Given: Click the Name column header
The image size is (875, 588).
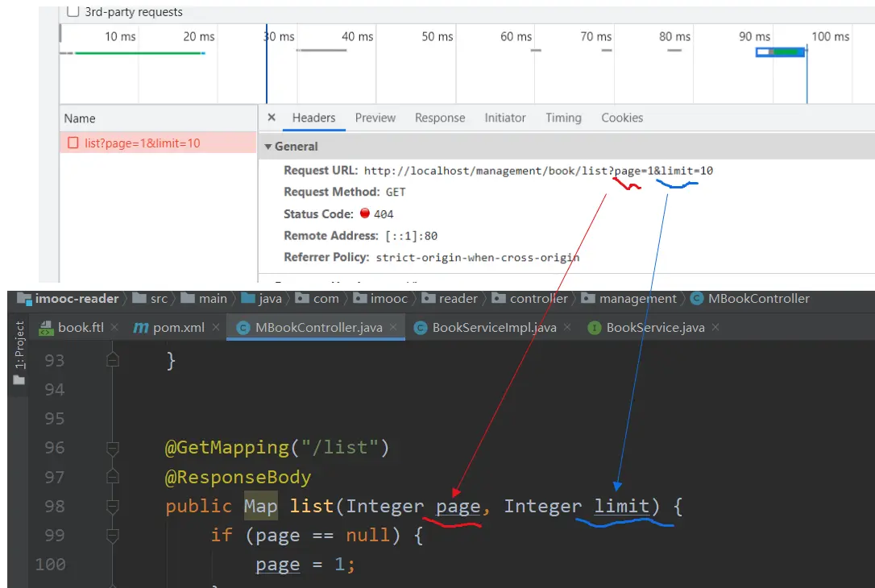Looking at the screenshot, I should tap(80, 118).
